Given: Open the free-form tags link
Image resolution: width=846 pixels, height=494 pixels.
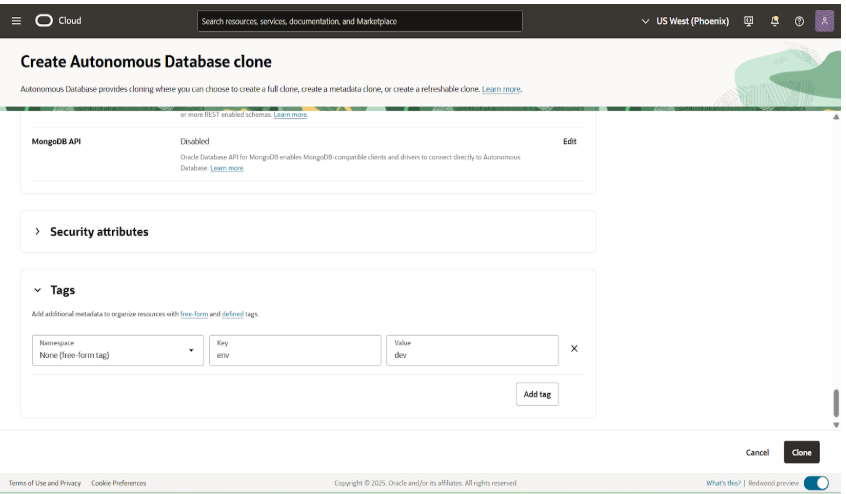Looking at the screenshot, I should [194, 314].
